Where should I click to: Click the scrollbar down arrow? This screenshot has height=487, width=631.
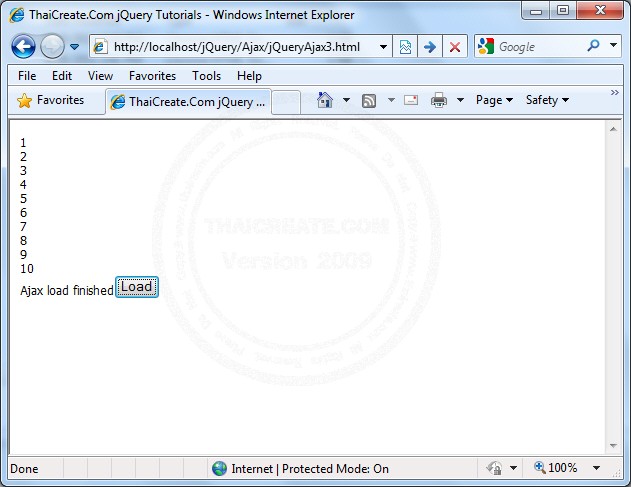613,446
